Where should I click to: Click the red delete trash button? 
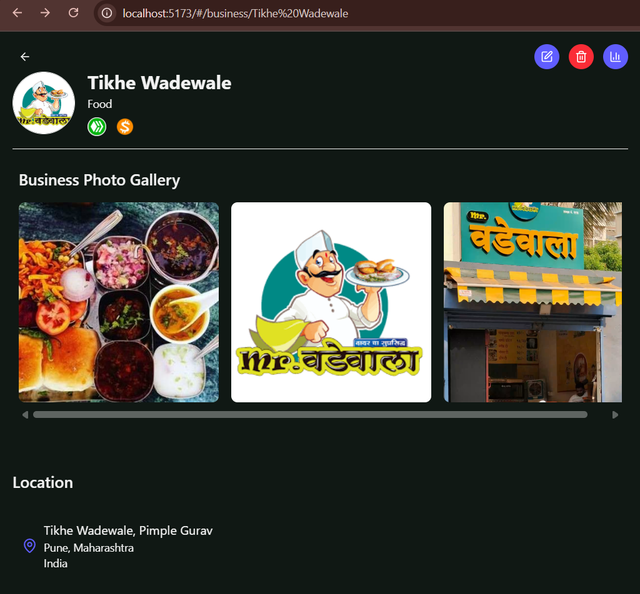(581, 57)
